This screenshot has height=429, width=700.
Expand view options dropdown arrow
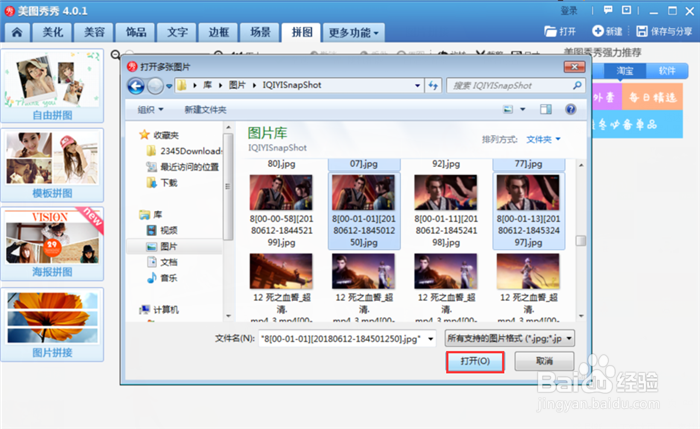click(x=522, y=109)
